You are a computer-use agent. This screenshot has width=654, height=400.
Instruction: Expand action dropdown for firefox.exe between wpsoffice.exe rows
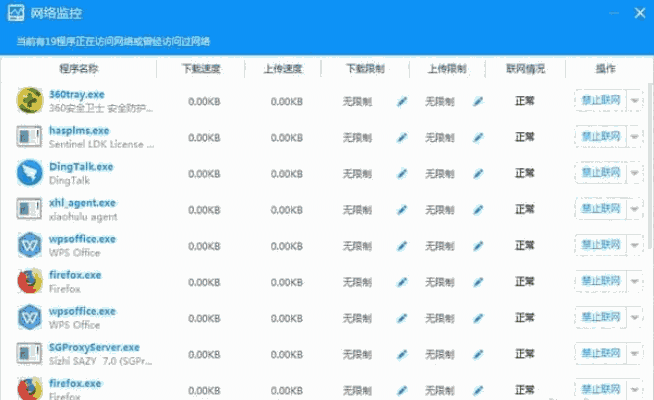(x=634, y=281)
